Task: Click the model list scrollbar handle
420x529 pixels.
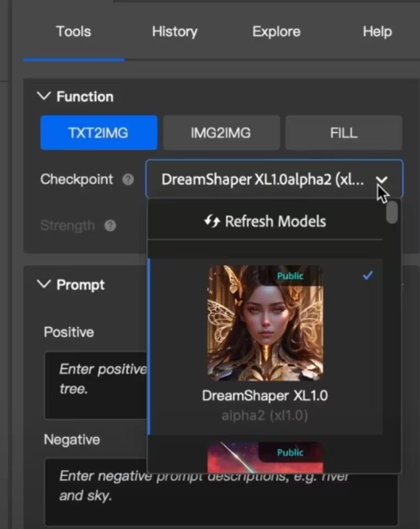Action: [x=392, y=212]
